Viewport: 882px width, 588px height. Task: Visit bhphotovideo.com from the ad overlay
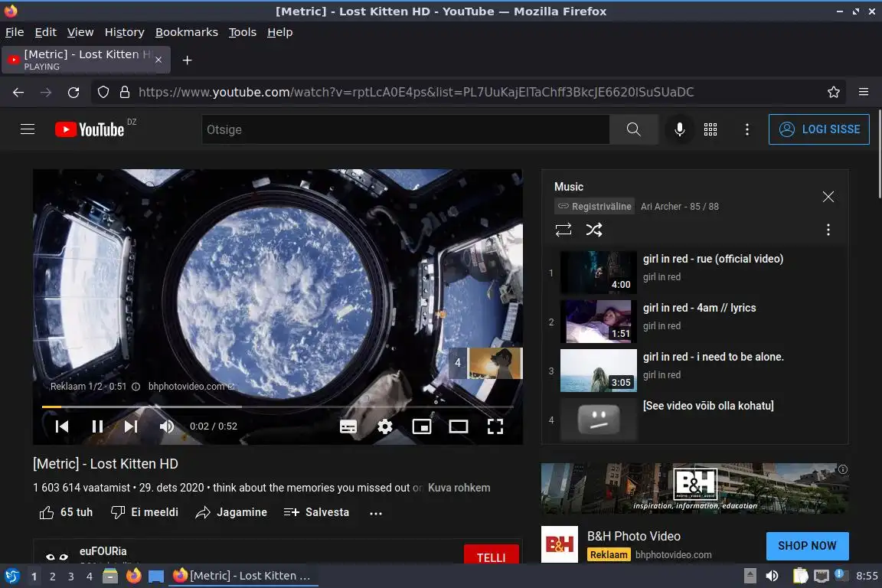(191, 387)
